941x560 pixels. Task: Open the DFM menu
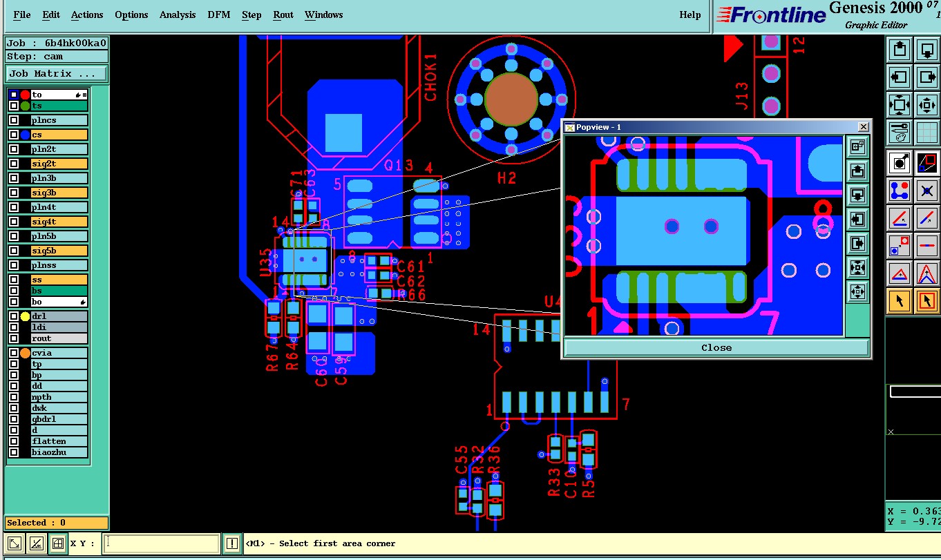[219, 15]
